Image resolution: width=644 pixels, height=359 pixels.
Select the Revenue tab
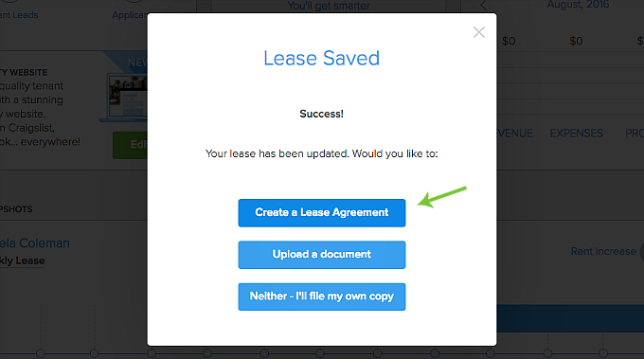coord(514,133)
